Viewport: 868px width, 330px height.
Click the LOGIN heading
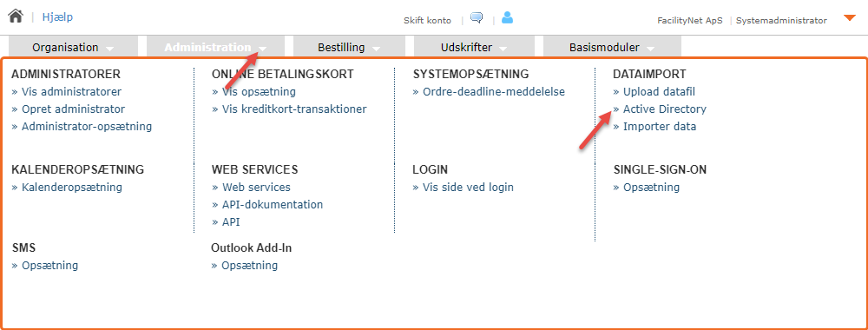tap(431, 169)
